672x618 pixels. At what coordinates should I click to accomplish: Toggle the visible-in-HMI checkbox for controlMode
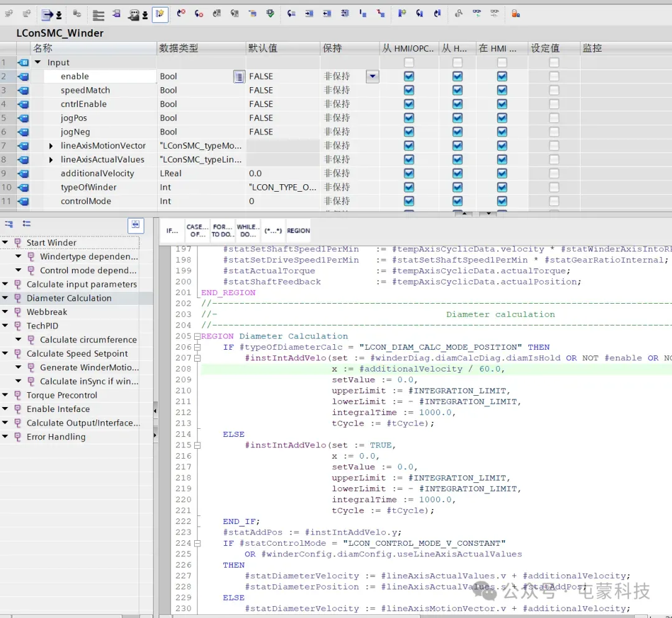coord(502,202)
